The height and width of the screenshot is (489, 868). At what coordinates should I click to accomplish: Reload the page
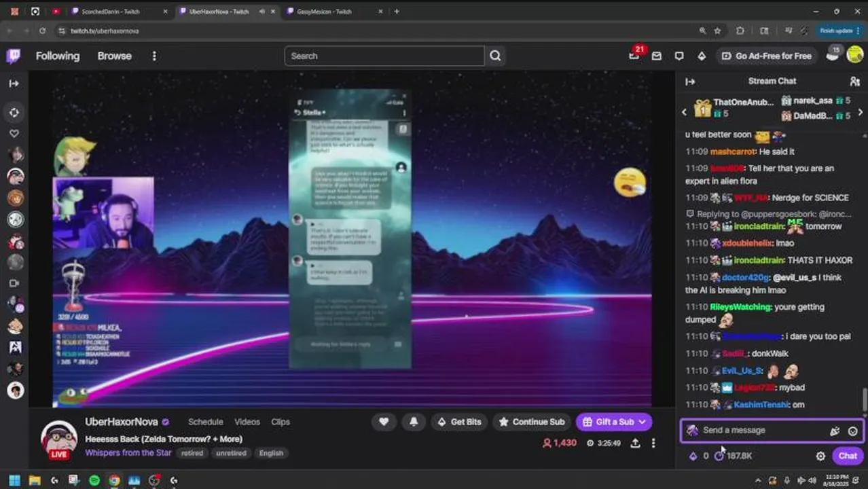pos(42,31)
